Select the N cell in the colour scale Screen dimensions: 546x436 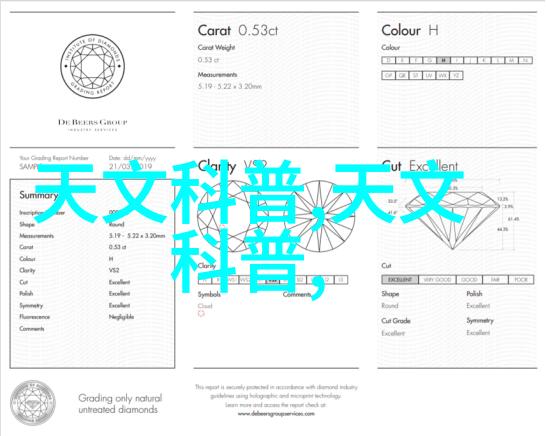click(525, 60)
